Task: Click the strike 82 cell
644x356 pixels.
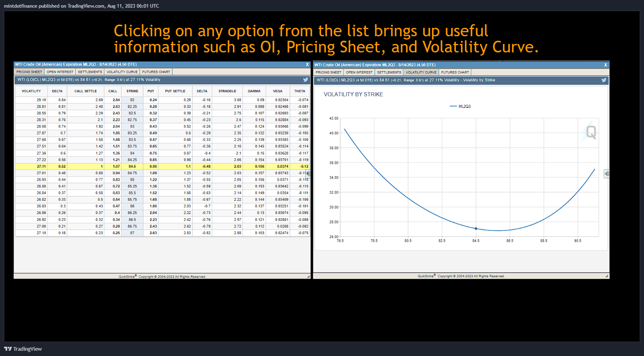Action: pos(132,100)
